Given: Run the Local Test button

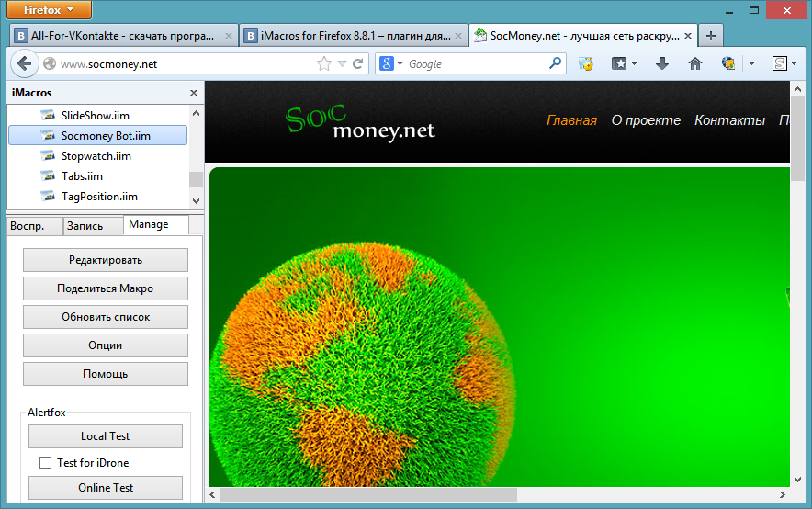Looking at the screenshot, I should (106, 436).
